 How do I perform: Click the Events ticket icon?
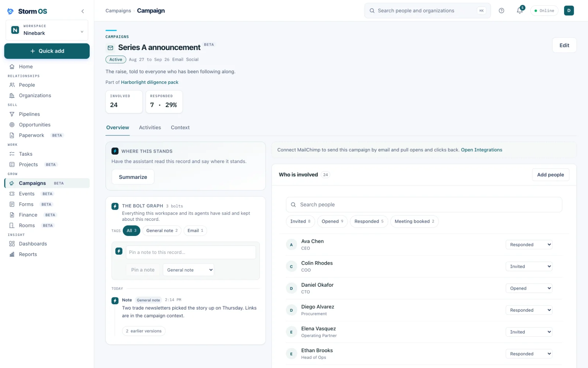coord(12,194)
